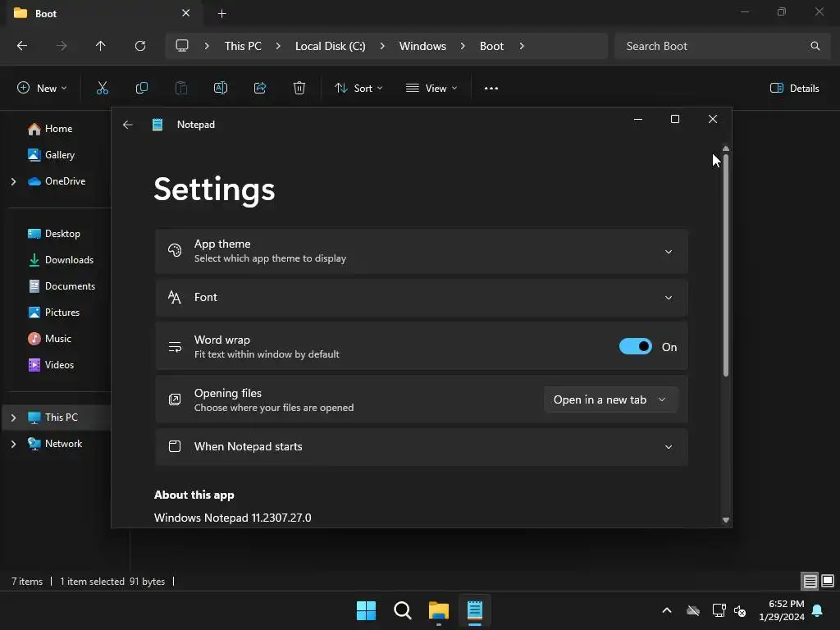
Task: Open Videos in the navigation pane
Action: [x=59, y=365]
